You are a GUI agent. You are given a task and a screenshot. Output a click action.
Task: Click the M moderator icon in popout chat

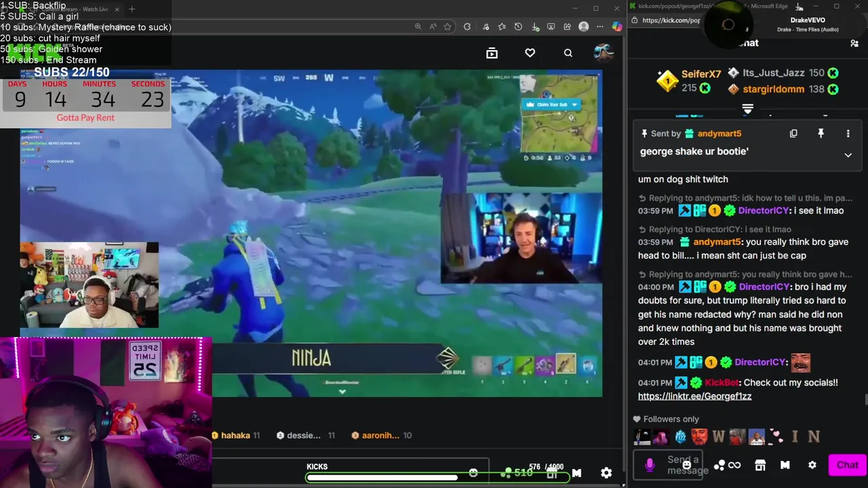pyautogui.click(x=785, y=465)
